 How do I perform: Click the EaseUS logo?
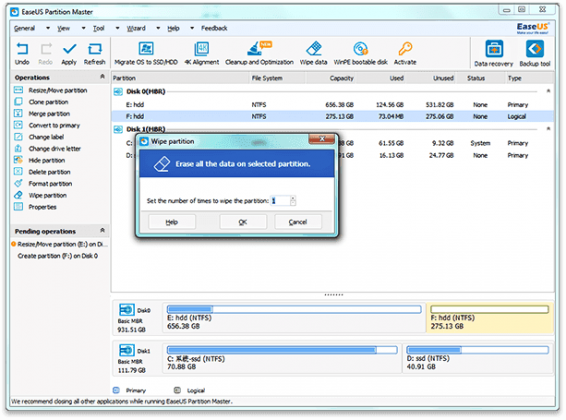pos(533,28)
